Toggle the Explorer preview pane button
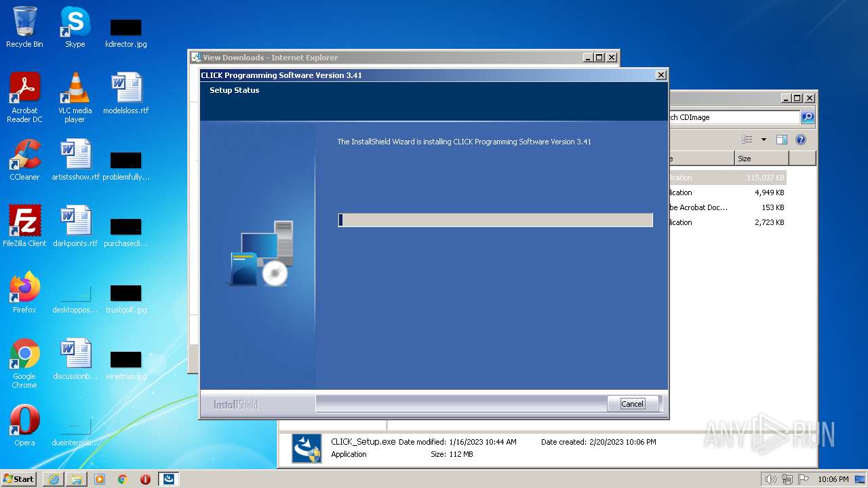 click(x=782, y=140)
